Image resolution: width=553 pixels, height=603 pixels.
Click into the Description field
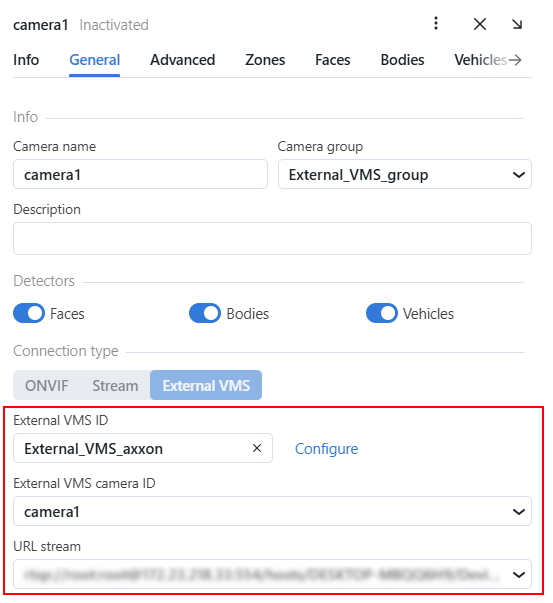pos(272,238)
